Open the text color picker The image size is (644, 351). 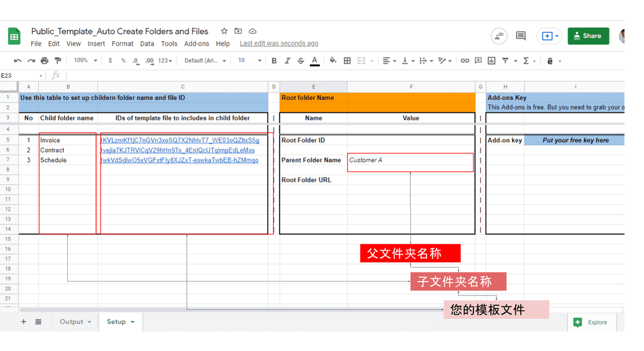pos(315,61)
